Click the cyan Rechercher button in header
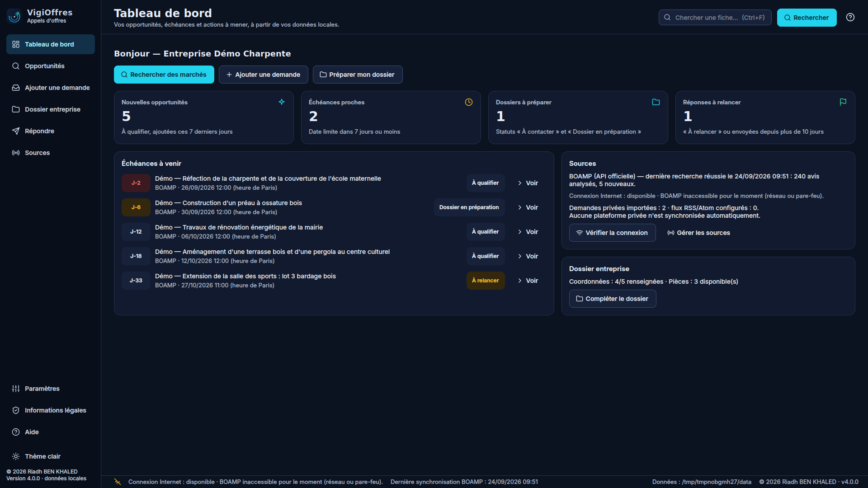The image size is (868, 488). [x=807, y=18]
